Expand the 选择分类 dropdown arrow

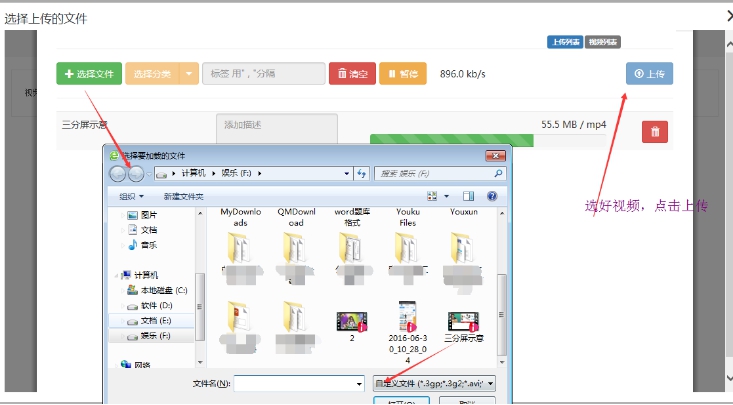(190, 74)
